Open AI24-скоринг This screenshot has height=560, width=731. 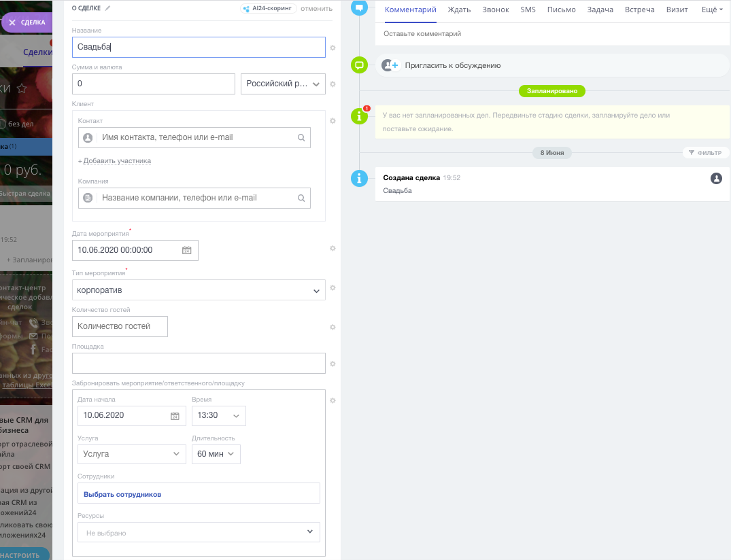click(269, 8)
